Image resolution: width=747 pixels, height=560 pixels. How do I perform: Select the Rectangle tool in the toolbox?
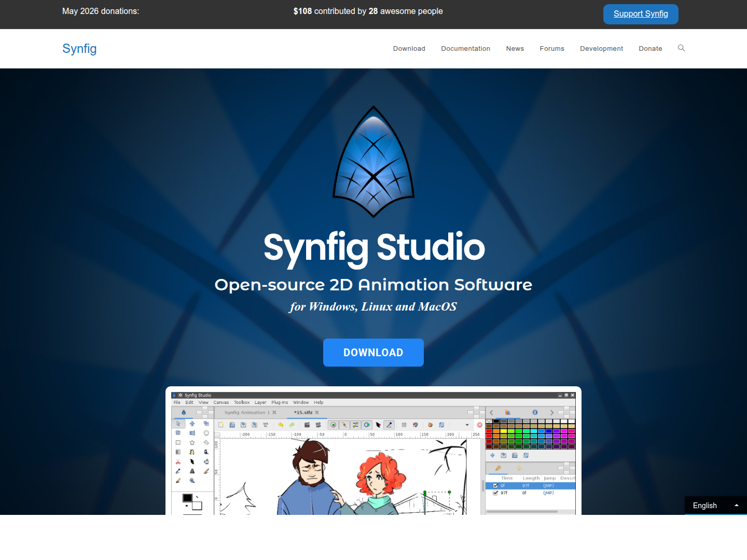click(x=178, y=442)
